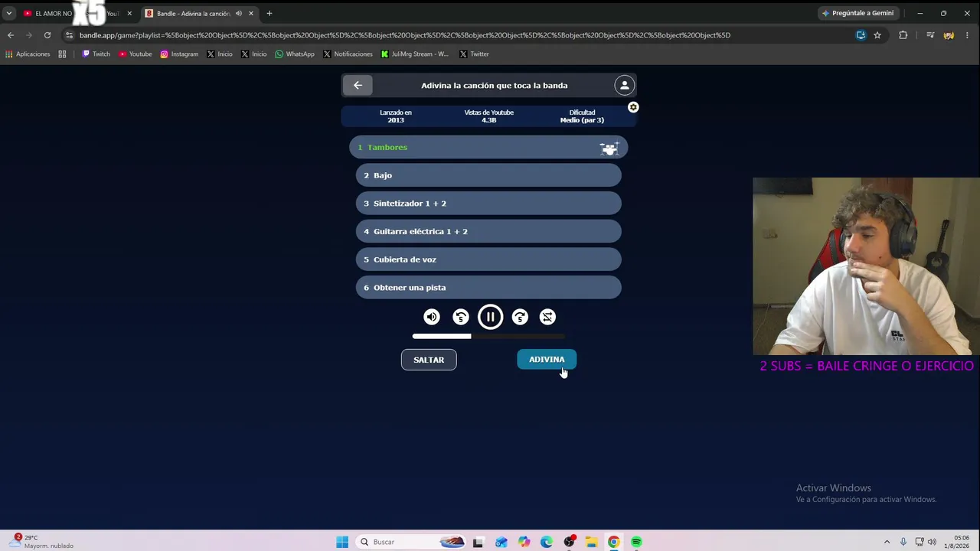Click the Pregúntale a Gemini button
The height and width of the screenshot is (551, 980).
coord(858,13)
